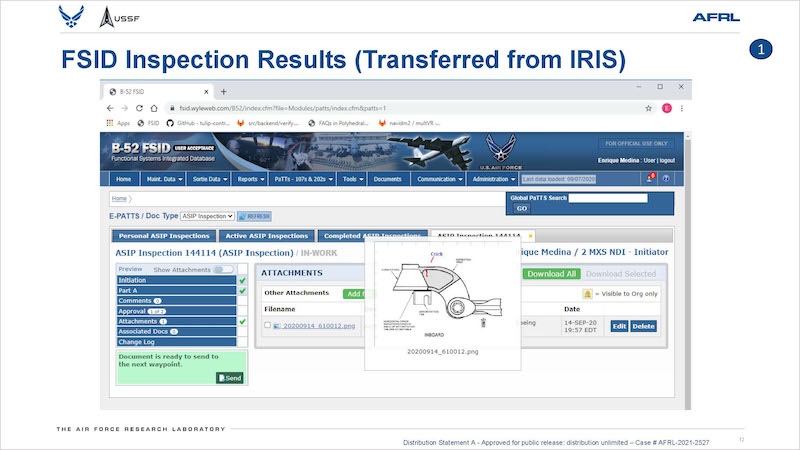Click the browser home icon
800x450 pixels.
154,108
